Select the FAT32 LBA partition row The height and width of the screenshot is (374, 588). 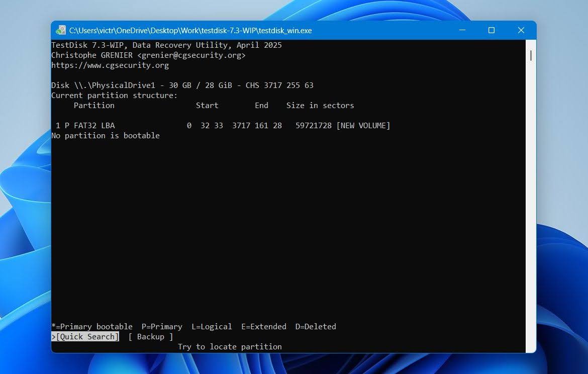(221, 126)
